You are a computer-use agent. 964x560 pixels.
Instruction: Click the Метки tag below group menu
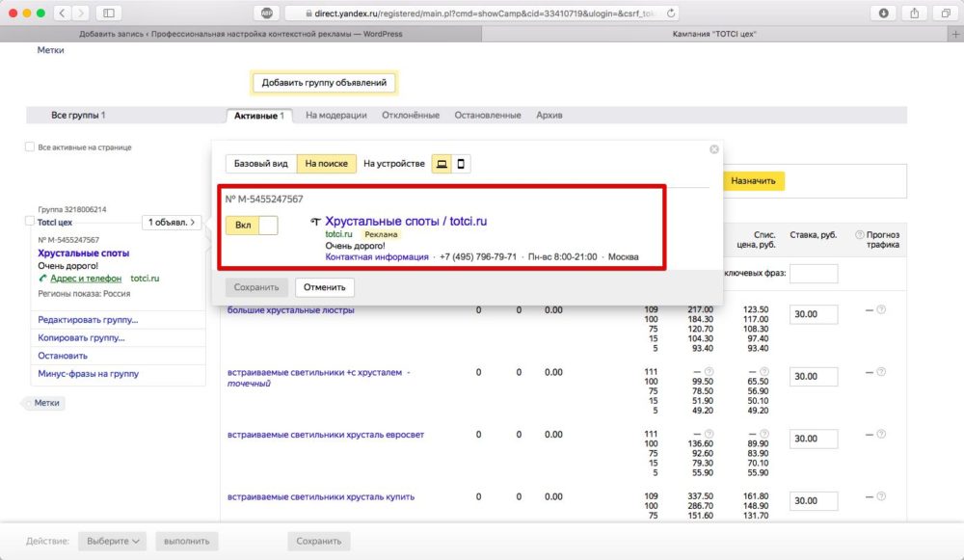[x=46, y=403]
